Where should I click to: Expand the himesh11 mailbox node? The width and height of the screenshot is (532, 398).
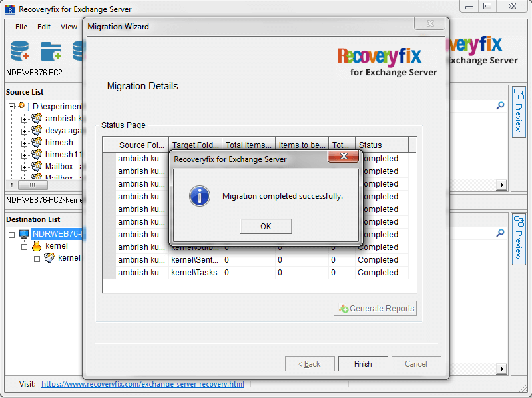click(24, 155)
